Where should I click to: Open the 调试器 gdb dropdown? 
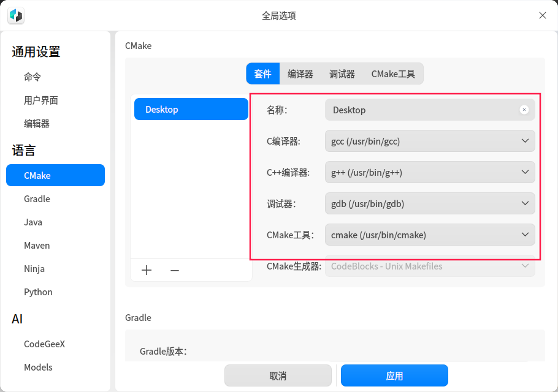tap(430, 203)
